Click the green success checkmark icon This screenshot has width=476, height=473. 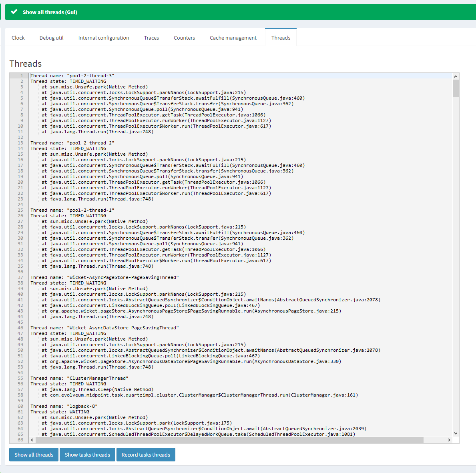tap(14, 12)
